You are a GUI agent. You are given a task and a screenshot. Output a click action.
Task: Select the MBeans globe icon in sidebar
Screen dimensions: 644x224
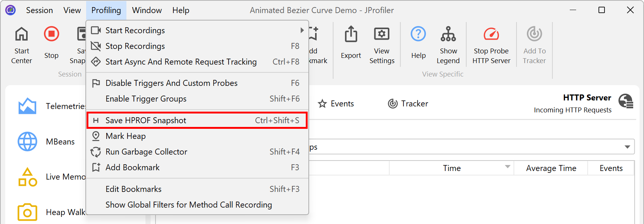(x=28, y=141)
